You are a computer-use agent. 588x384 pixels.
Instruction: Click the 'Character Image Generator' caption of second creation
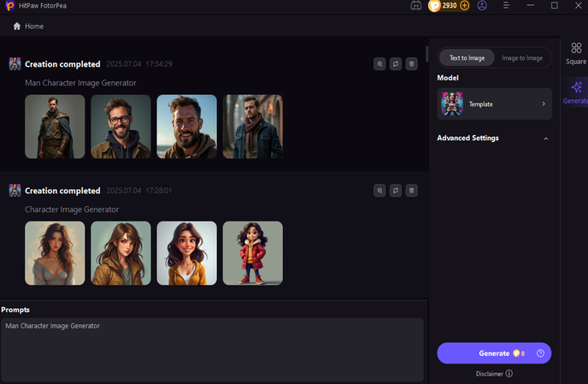pyautogui.click(x=72, y=210)
